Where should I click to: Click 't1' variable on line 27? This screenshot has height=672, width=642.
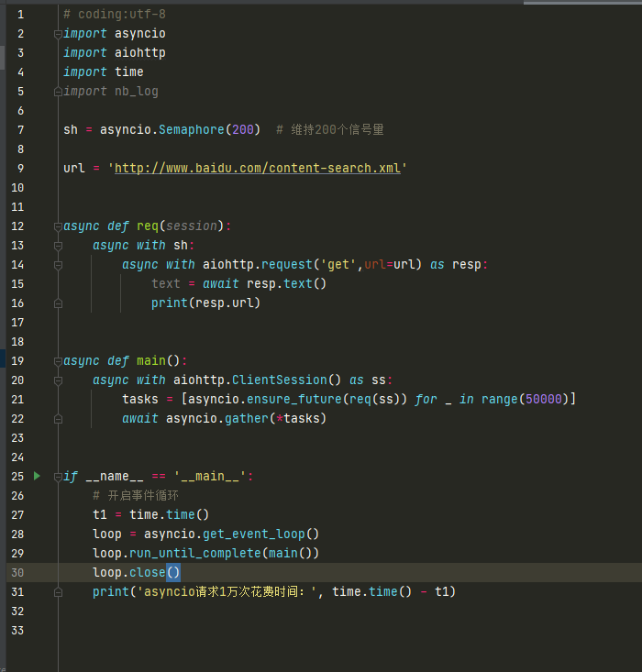(x=100, y=514)
